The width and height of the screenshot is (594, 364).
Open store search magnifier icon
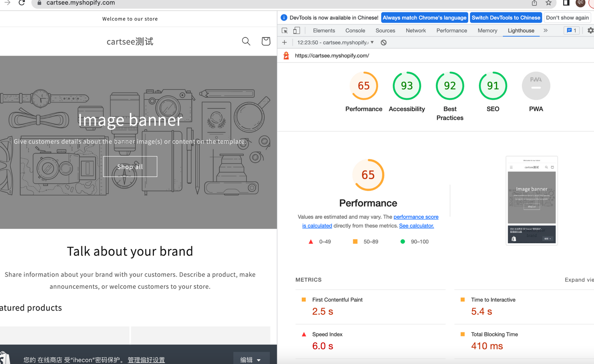point(246,41)
